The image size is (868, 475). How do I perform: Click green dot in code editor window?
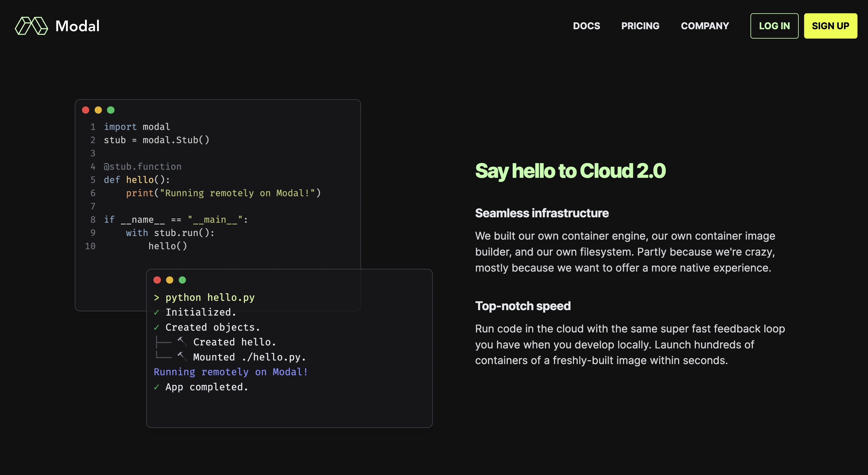111,110
